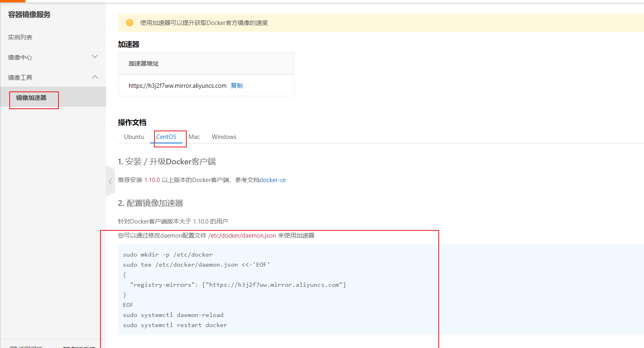Click the 'sudo systemctl restart docker' line
Image resolution: width=644 pixels, height=348 pixels.
[175, 325]
